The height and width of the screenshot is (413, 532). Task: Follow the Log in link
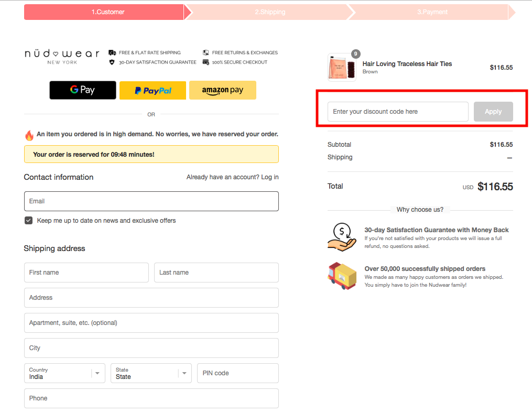coord(269,177)
